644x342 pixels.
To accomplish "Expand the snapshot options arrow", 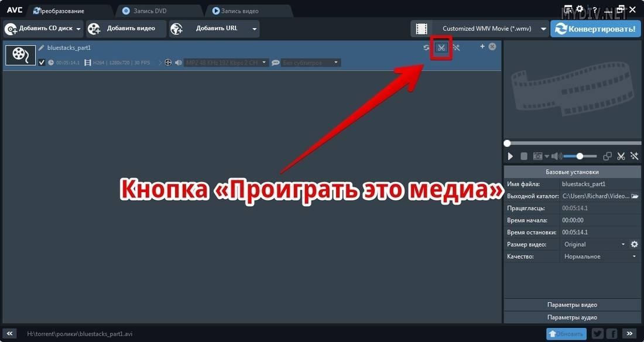I will coord(547,156).
